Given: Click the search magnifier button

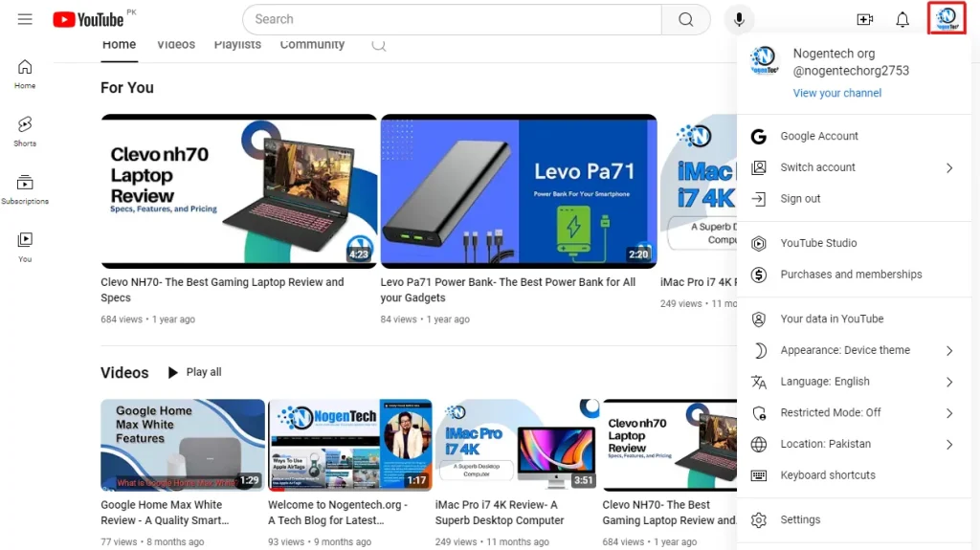Looking at the screenshot, I should (x=685, y=19).
